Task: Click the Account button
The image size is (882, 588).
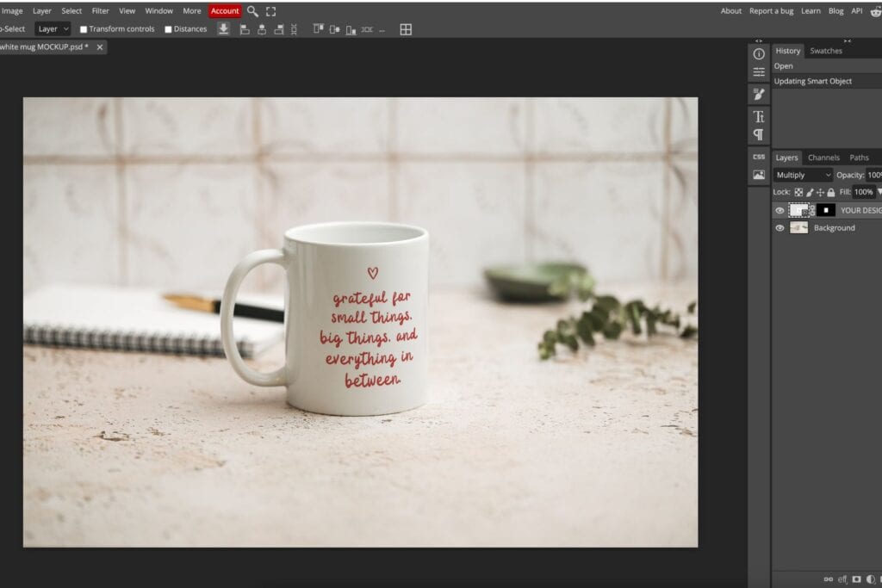Action: click(x=224, y=10)
